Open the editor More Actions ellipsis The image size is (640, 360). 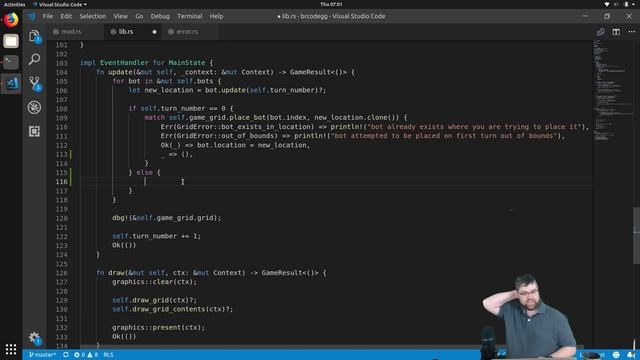[631, 32]
